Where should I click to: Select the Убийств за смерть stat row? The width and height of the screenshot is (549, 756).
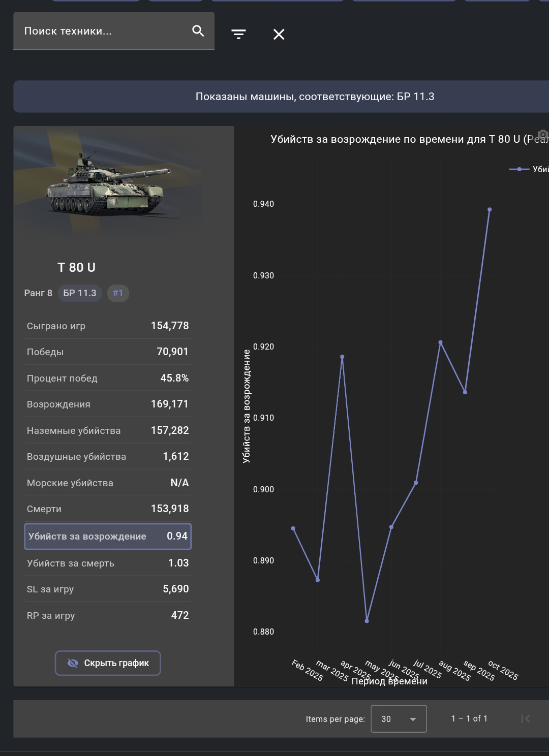click(108, 563)
